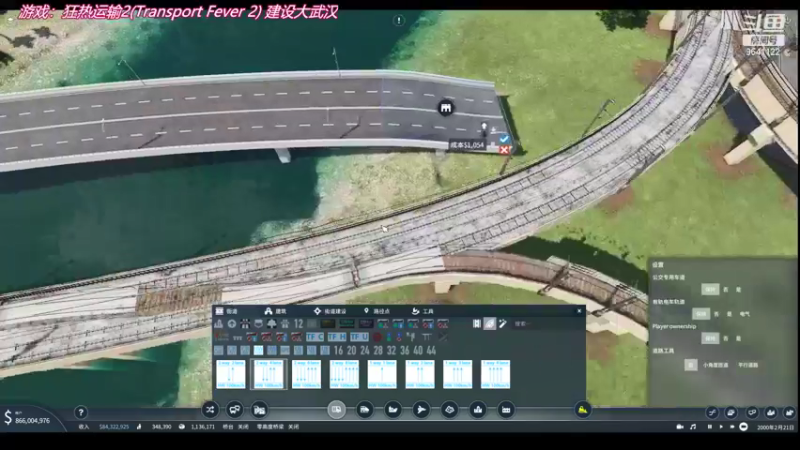The image size is (800, 450).
Task: Select the city streets category icon
Action: (219, 323)
